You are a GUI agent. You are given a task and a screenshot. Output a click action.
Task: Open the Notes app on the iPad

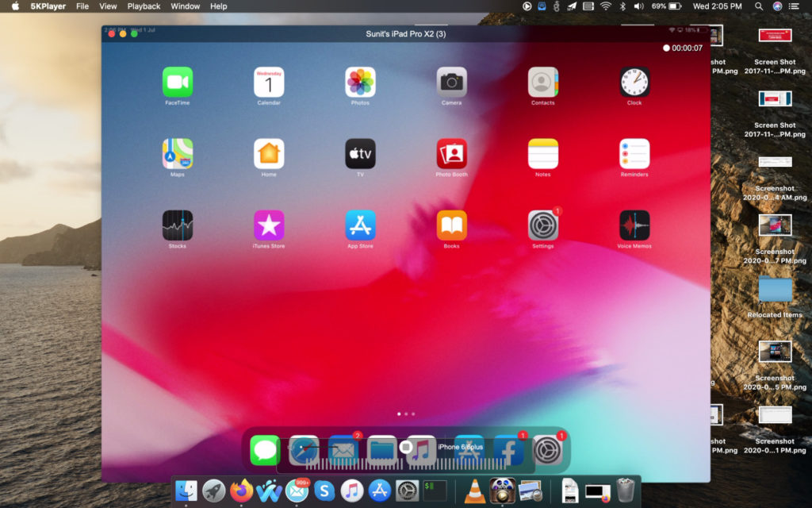pyautogui.click(x=542, y=153)
